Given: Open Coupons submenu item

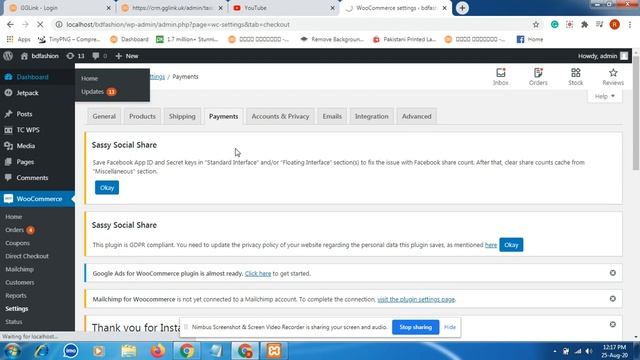Looking at the screenshot, I should point(18,243).
